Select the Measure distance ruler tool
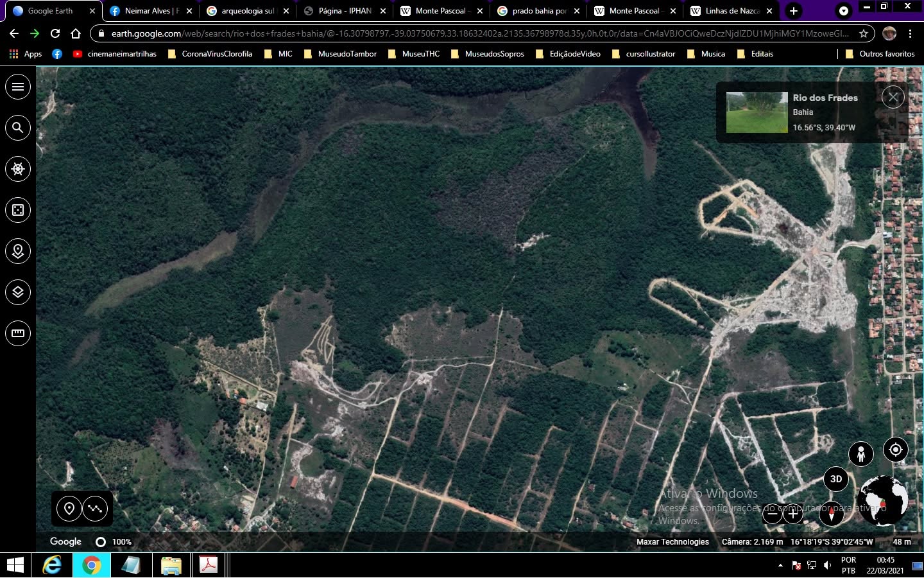Screen dimensions: 924x578 [x=18, y=333]
